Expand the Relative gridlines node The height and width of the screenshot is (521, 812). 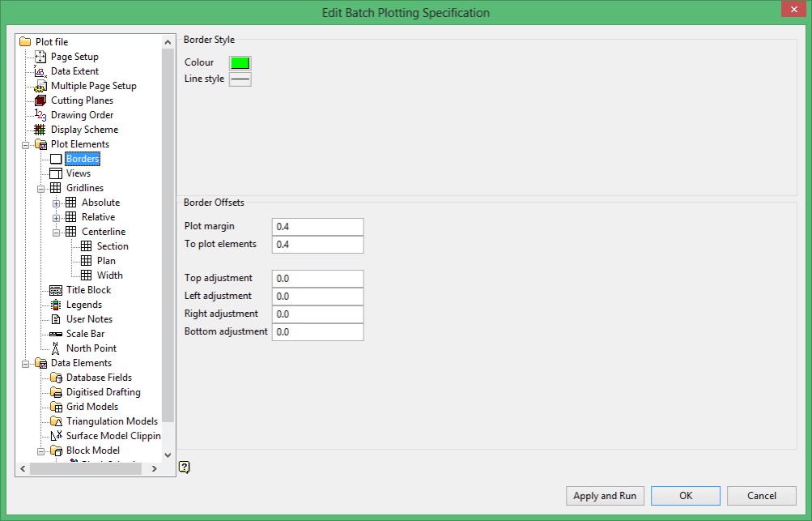tap(56, 218)
